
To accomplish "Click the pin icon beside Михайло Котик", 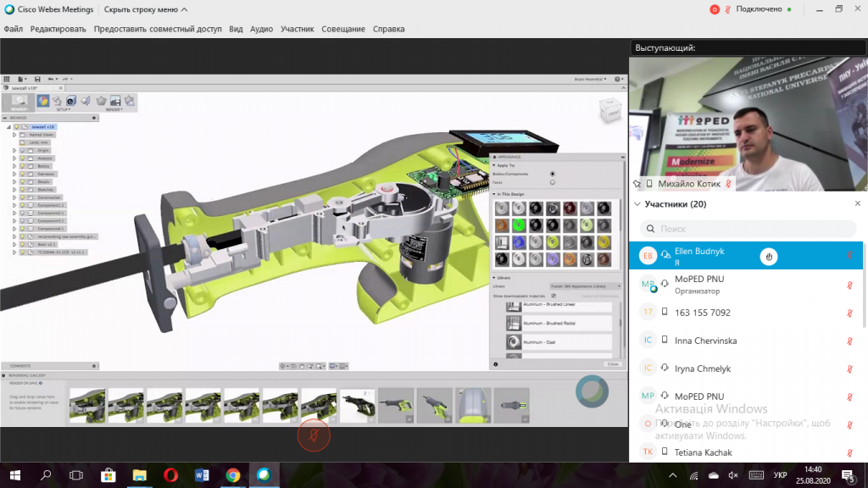I will tap(637, 184).
